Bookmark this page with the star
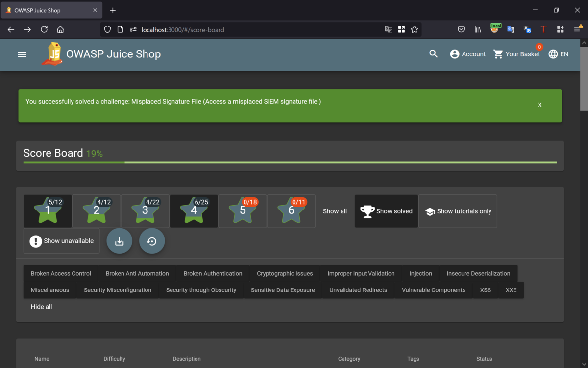 pos(415,30)
